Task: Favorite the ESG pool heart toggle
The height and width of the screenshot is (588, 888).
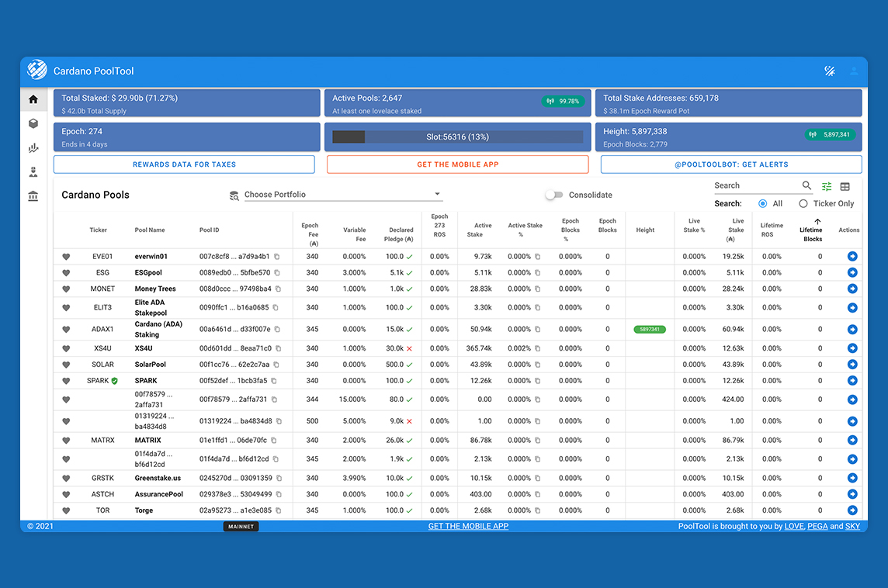Action: click(x=66, y=273)
